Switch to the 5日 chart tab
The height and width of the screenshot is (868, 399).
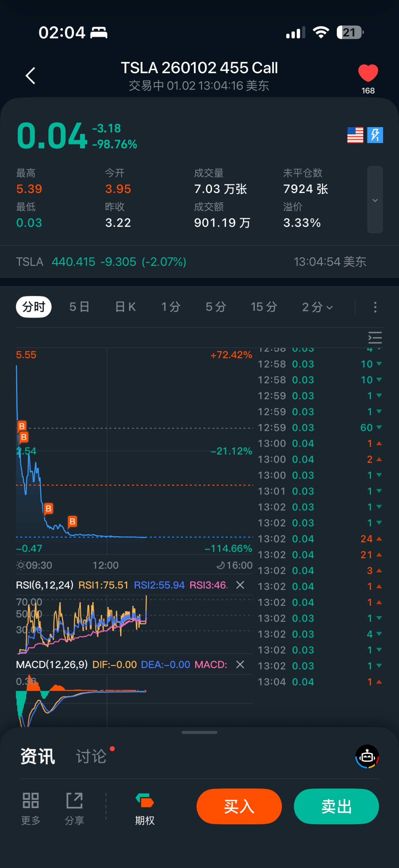(x=79, y=307)
